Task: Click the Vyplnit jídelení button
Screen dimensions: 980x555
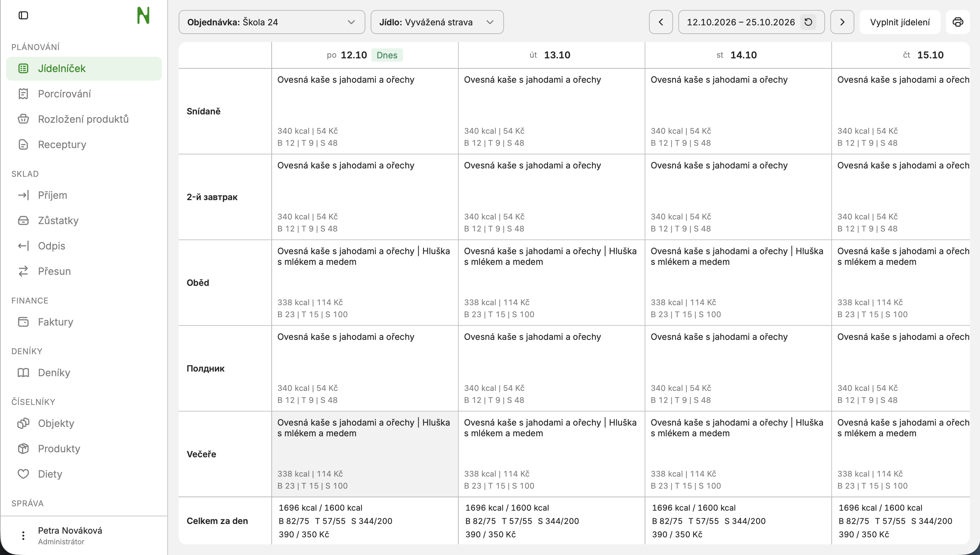Action: (900, 22)
